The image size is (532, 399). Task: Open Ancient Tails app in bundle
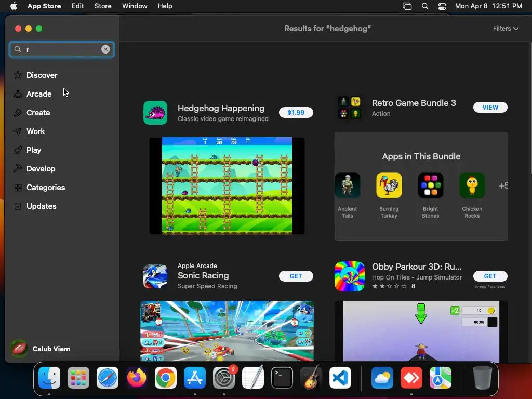tap(347, 185)
